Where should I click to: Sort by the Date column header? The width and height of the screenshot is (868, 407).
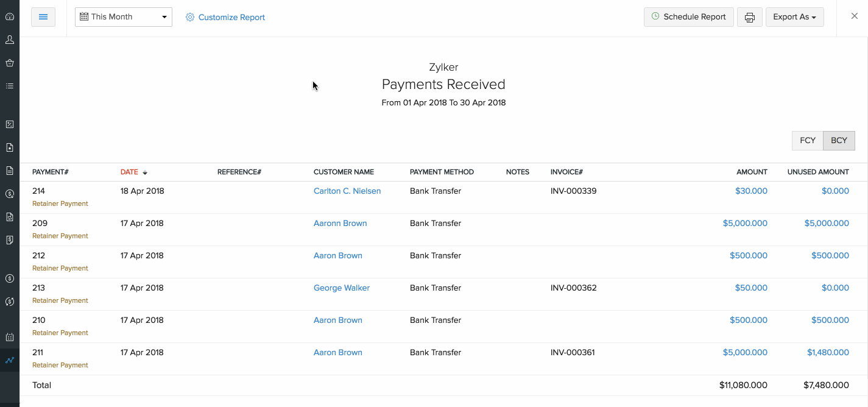tap(130, 172)
